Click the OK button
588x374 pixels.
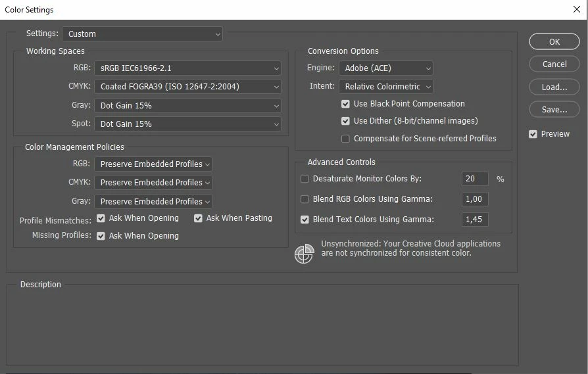(554, 41)
